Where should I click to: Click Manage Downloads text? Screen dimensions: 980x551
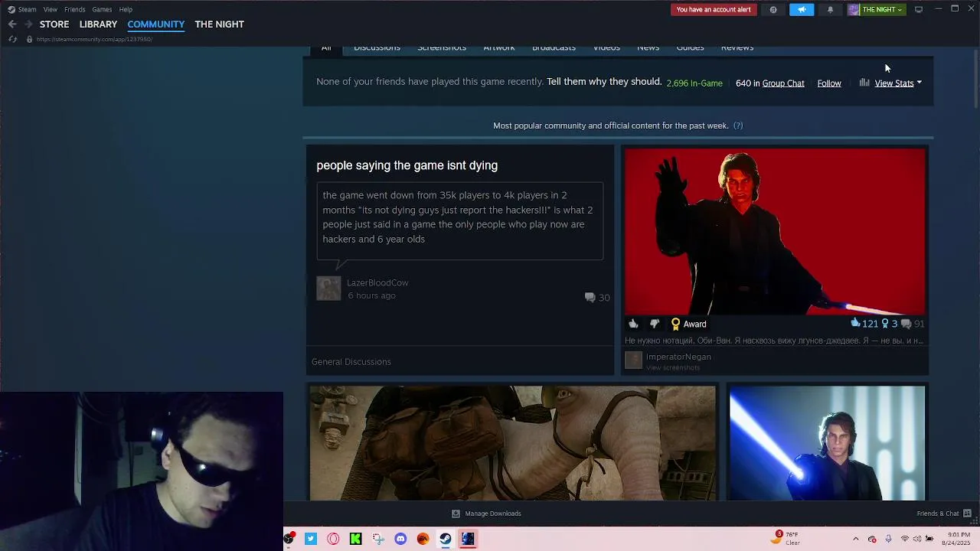[x=493, y=514]
